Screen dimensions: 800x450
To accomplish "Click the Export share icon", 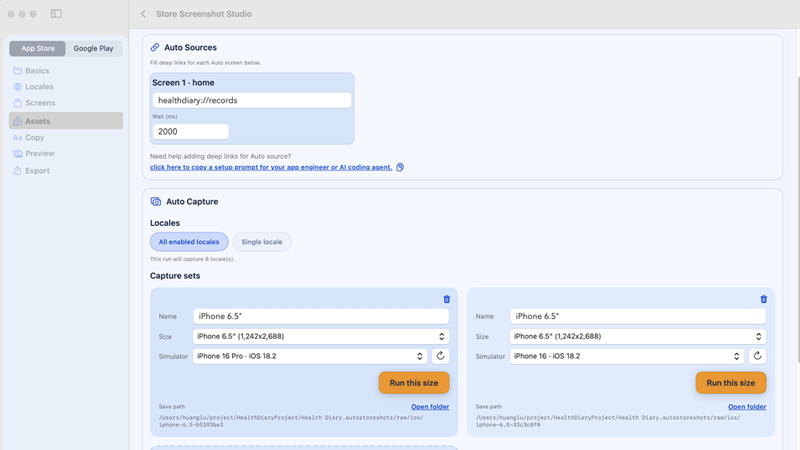I will coord(17,171).
